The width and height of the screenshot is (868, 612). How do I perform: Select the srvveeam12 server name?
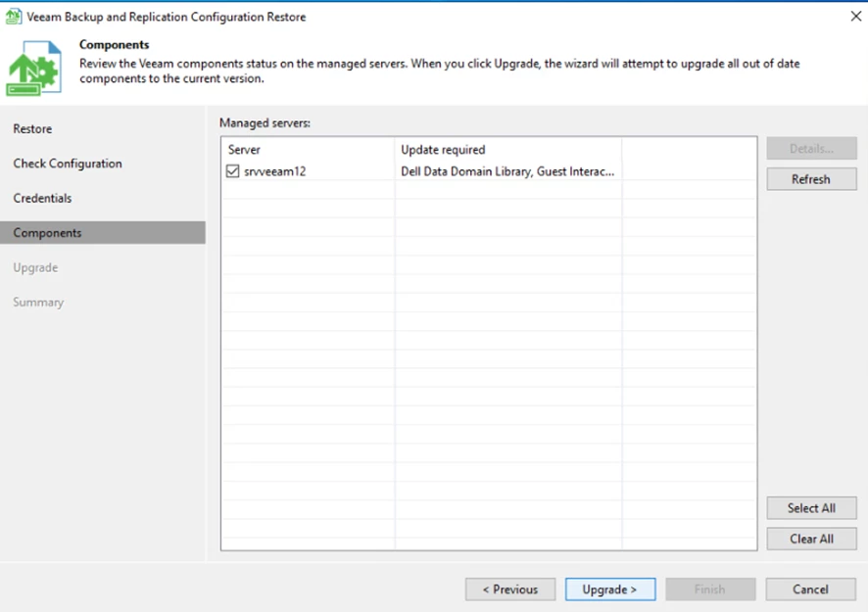[275, 171]
